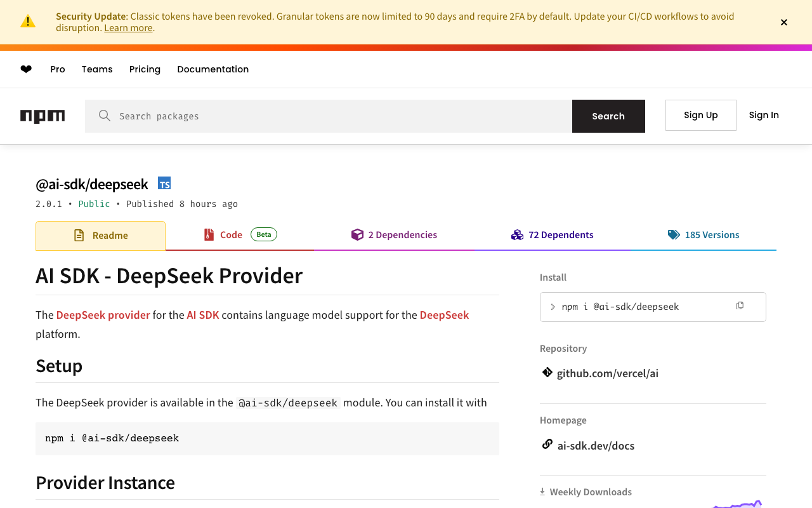Copy the npm install command
Image resolution: width=812 pixels, height=508 pixels.
pos(740,306)
